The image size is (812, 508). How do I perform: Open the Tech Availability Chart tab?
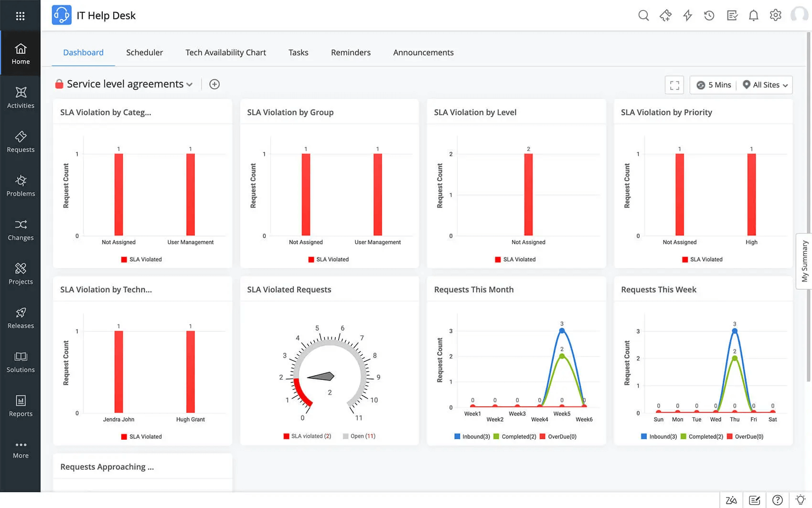point(225,53)
